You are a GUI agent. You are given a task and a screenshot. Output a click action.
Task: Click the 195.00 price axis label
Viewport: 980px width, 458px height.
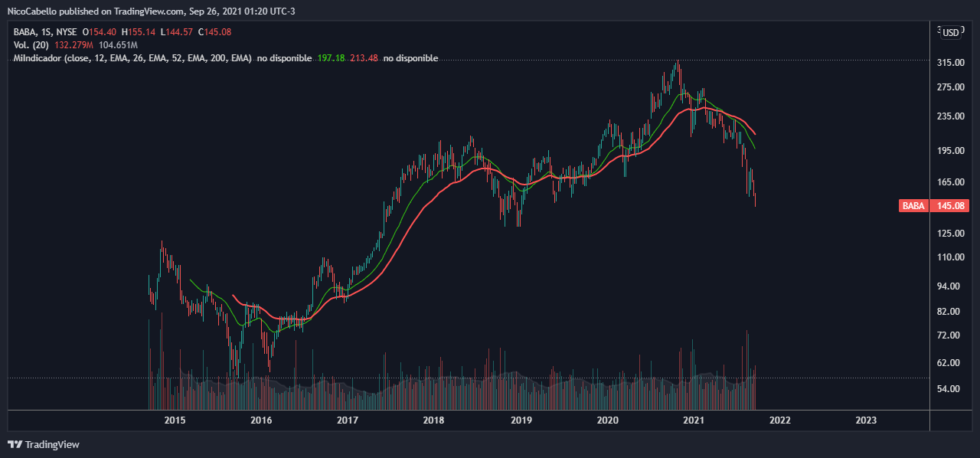click(950, 151)
